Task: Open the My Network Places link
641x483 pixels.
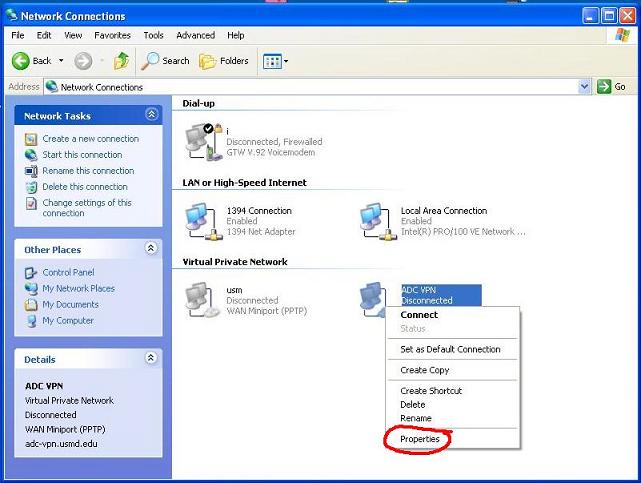Action: coord(78,288)
